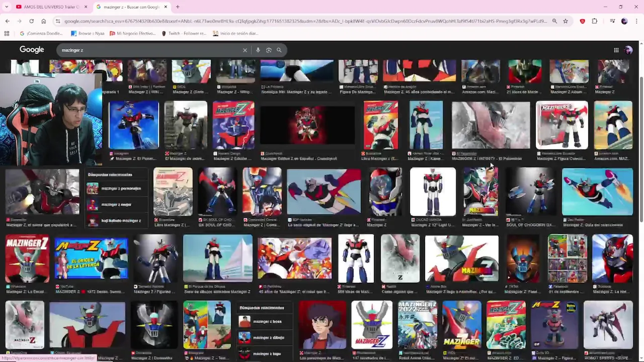644x362 pixels.
Task: Clear the Google search box text
Action: click(x=245, y=50)
